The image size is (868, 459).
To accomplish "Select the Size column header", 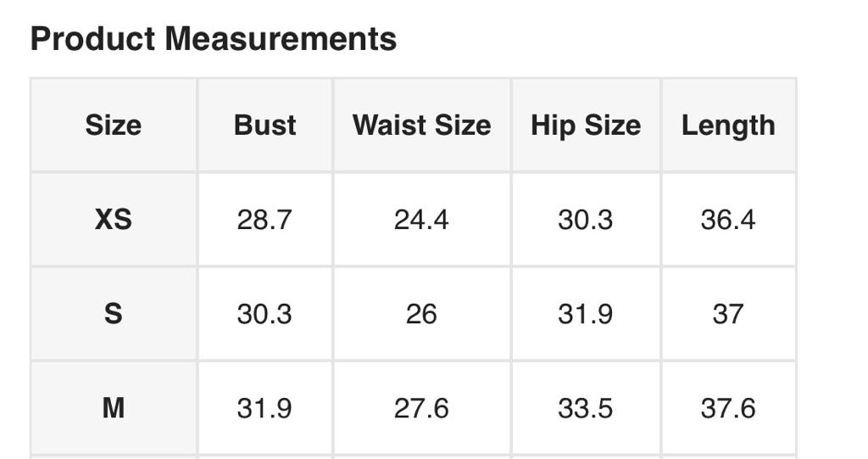I will pos(114,126).
